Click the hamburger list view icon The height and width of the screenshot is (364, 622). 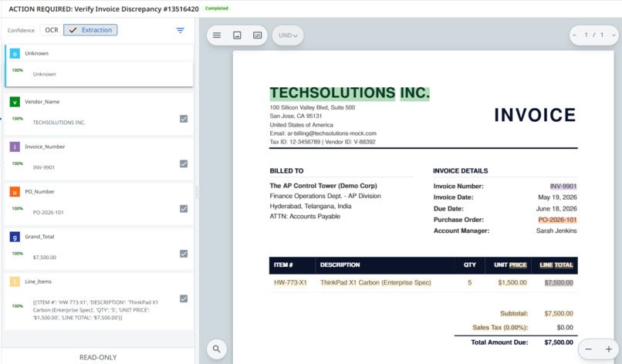(217, 35)
